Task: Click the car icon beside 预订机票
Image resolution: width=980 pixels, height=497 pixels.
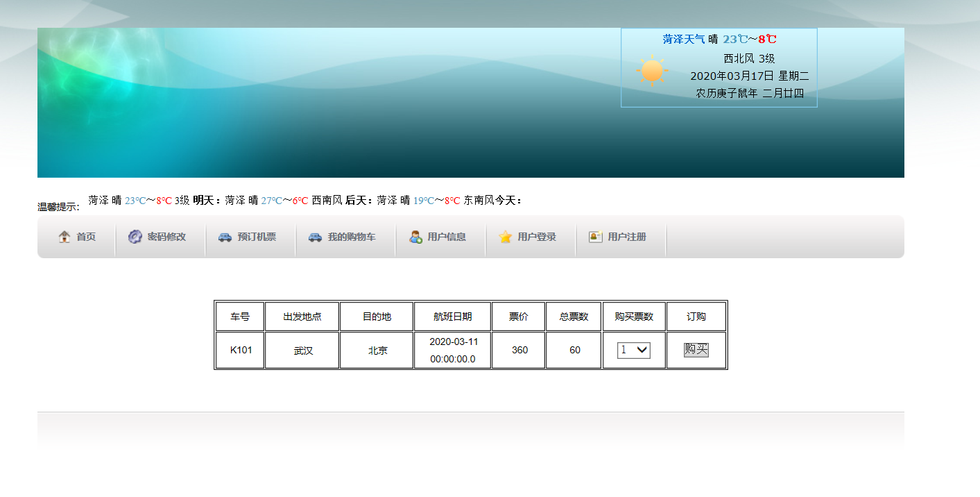Action: [225, 237]
